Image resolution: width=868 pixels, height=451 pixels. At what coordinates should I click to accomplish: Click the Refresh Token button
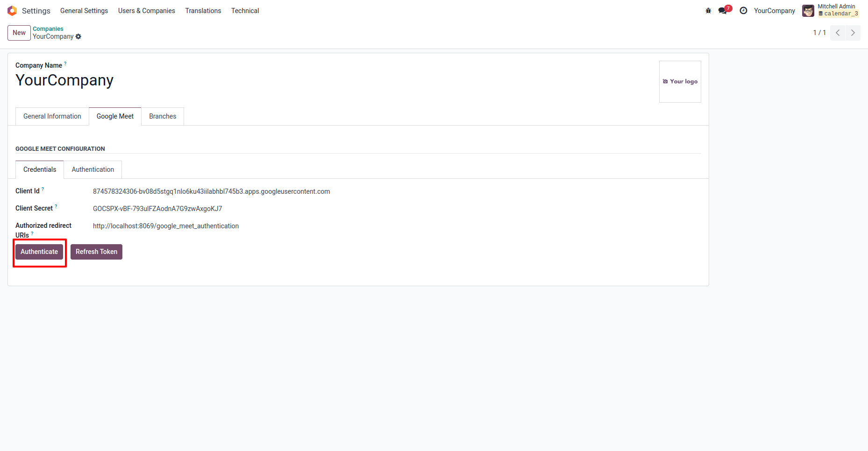[96, 252]
